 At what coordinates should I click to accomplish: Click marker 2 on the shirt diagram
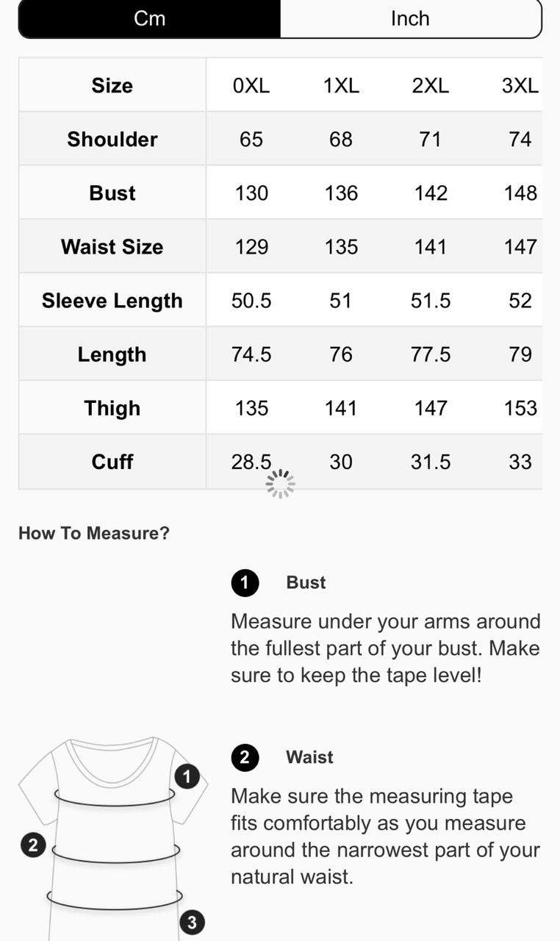coord(32,845)
